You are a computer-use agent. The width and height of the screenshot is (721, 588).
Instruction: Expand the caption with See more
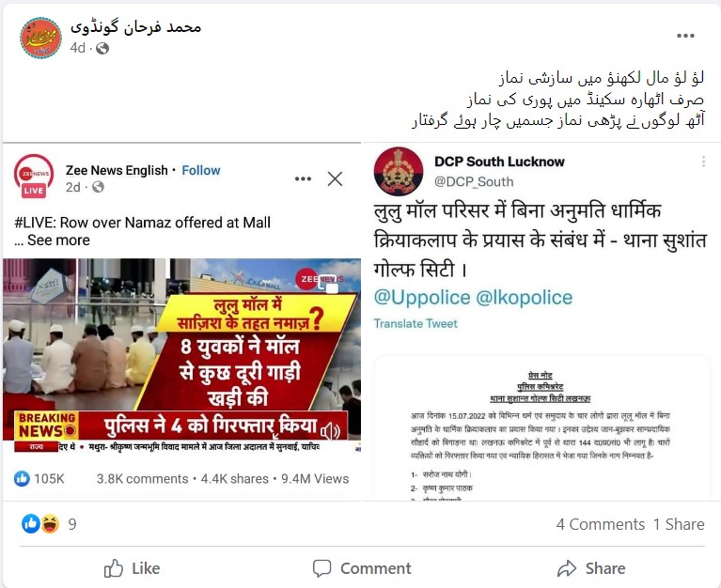[58, 240]
